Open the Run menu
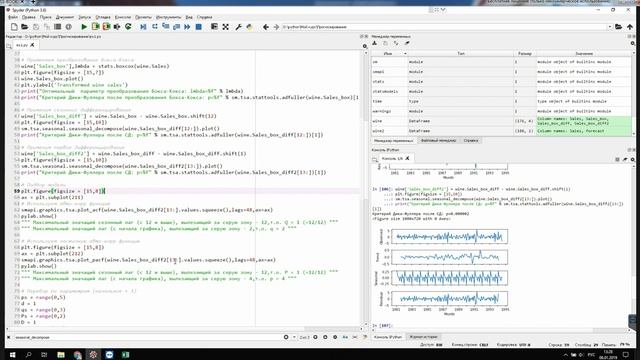This screenshot has width=640, height=360. click(x=84, y=17)
